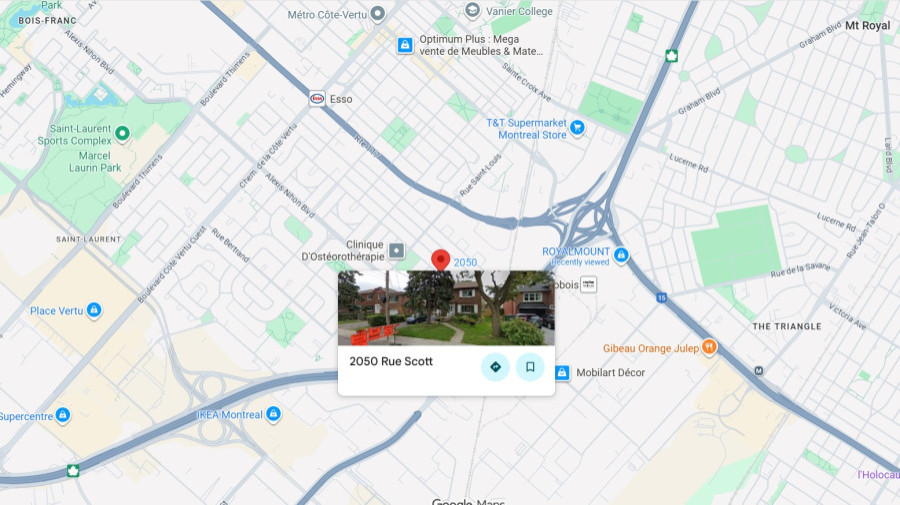Click the 2050 Rue Scott address title

[x=391, y=361]
